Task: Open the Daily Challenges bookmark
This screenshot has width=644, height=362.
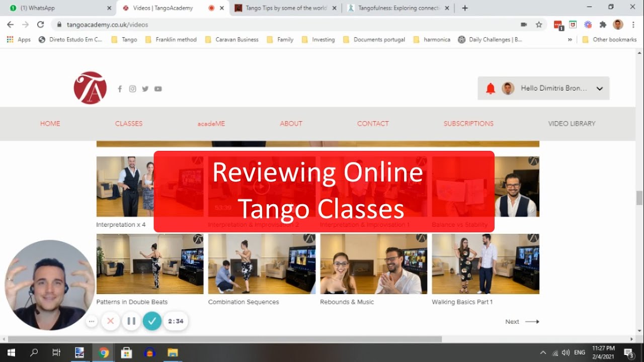Action: point(490,40)
